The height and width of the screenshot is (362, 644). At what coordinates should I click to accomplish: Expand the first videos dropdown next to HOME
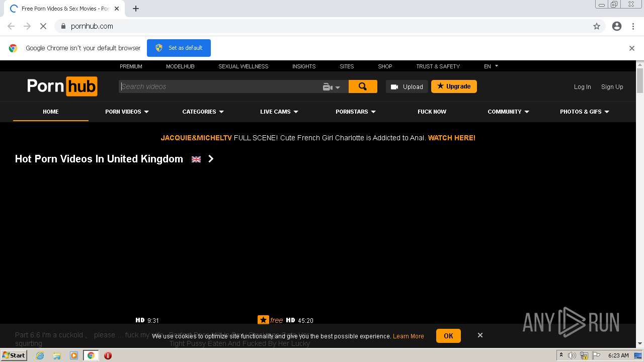[127, 112]
